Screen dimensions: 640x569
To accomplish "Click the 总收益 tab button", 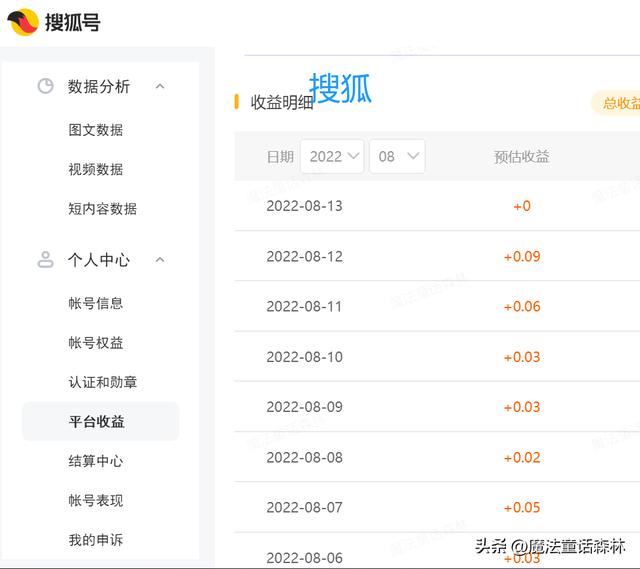I will (616, 103).
